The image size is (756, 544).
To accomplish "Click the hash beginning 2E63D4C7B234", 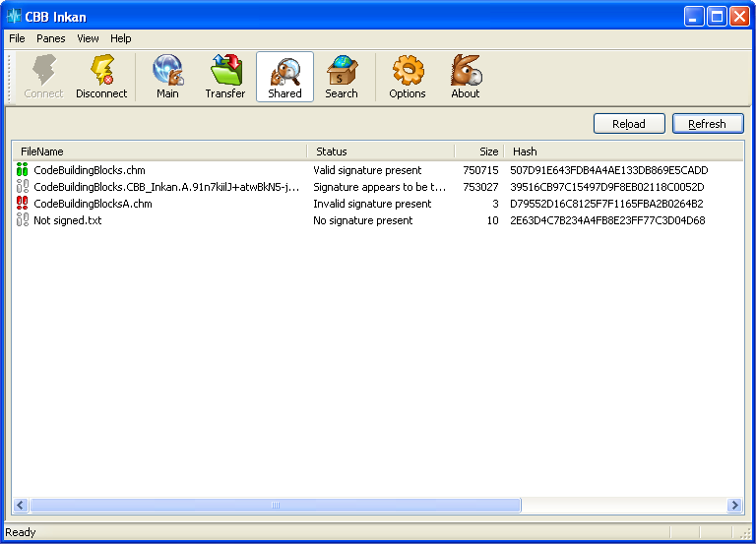I will [x=607, y=220].
